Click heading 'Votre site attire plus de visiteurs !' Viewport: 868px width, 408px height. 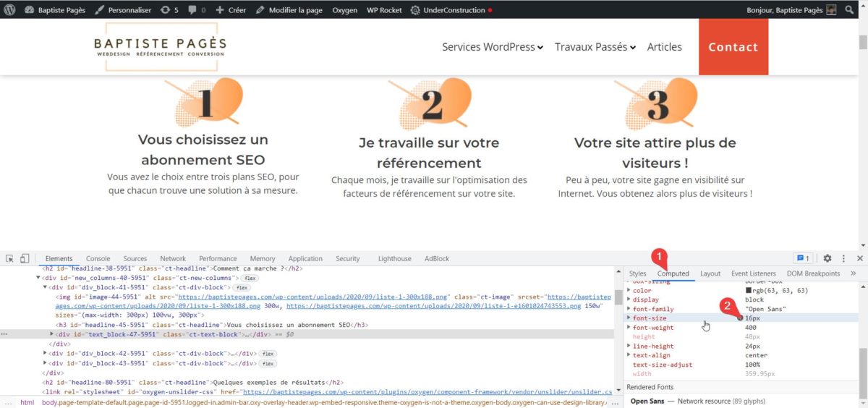coord(655,153)
